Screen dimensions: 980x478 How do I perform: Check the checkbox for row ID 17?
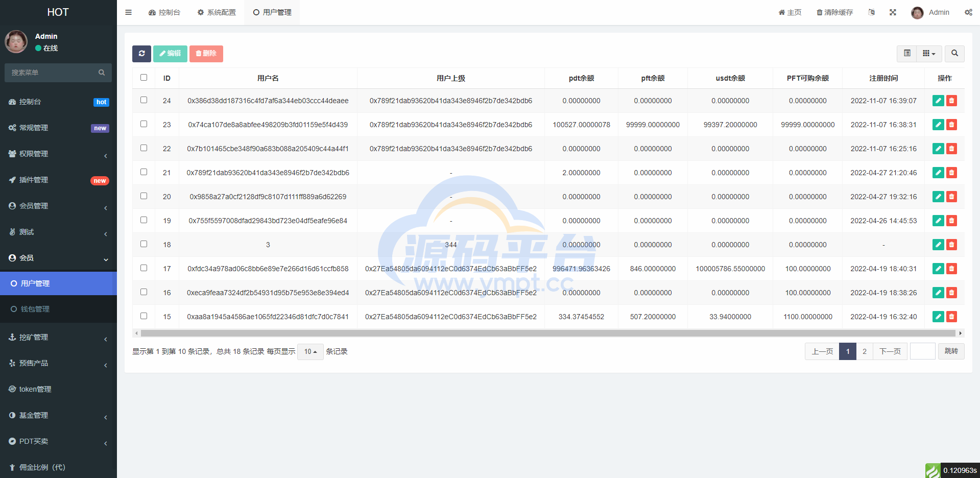tap(144, 268)
